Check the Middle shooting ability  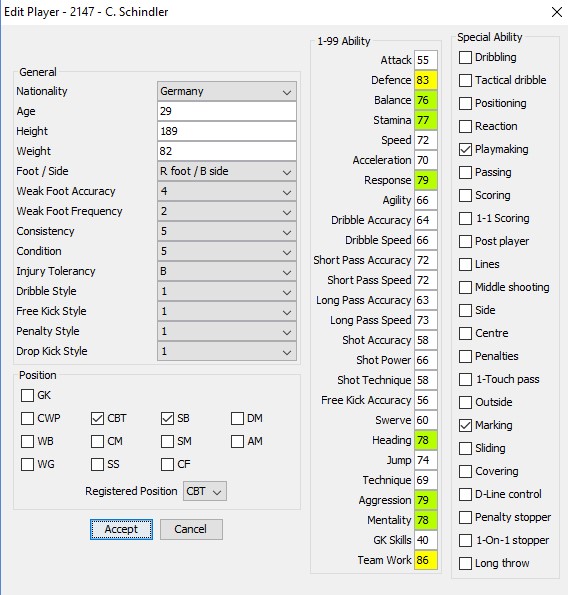click(465, 287)
